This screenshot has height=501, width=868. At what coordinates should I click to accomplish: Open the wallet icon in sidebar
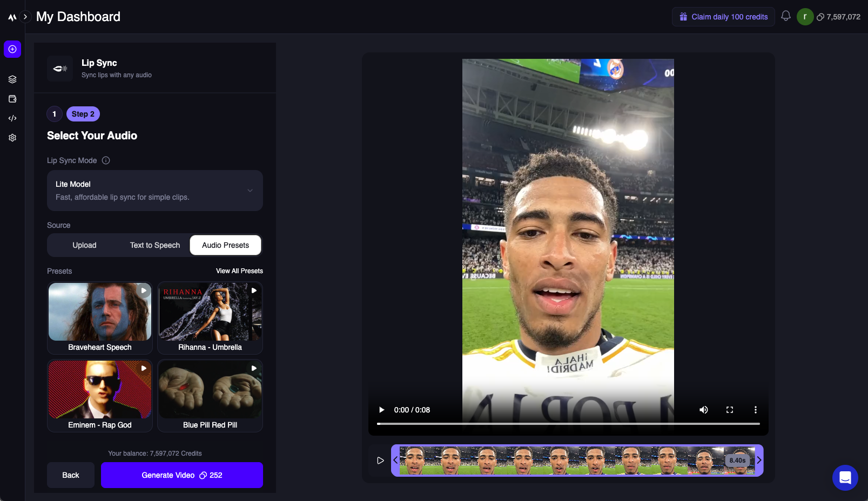coord(12,99)
